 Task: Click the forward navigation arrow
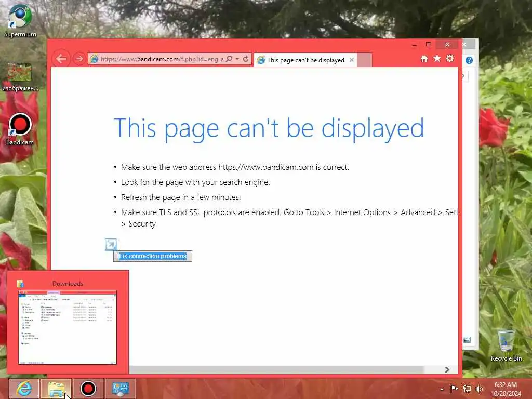pos(79,59)
